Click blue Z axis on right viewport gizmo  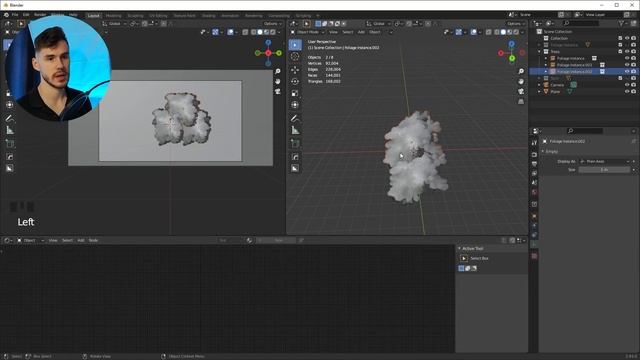tap(511, 44)
